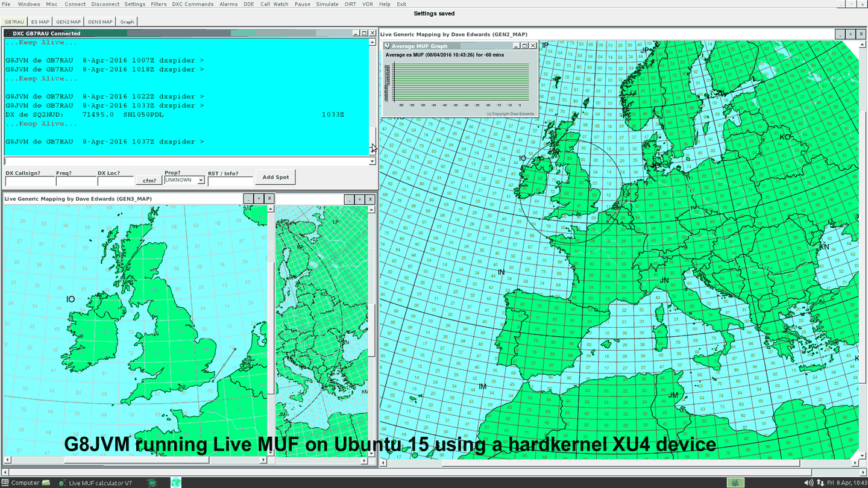Close the GEN2_MAP map window

pos(861,34)
